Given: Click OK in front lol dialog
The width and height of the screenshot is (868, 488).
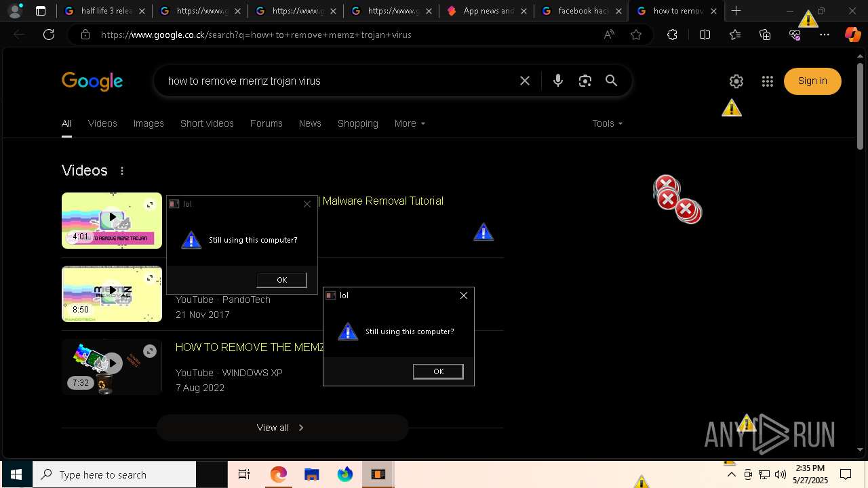Looking at the screenshot, I should tap(438, 371).
